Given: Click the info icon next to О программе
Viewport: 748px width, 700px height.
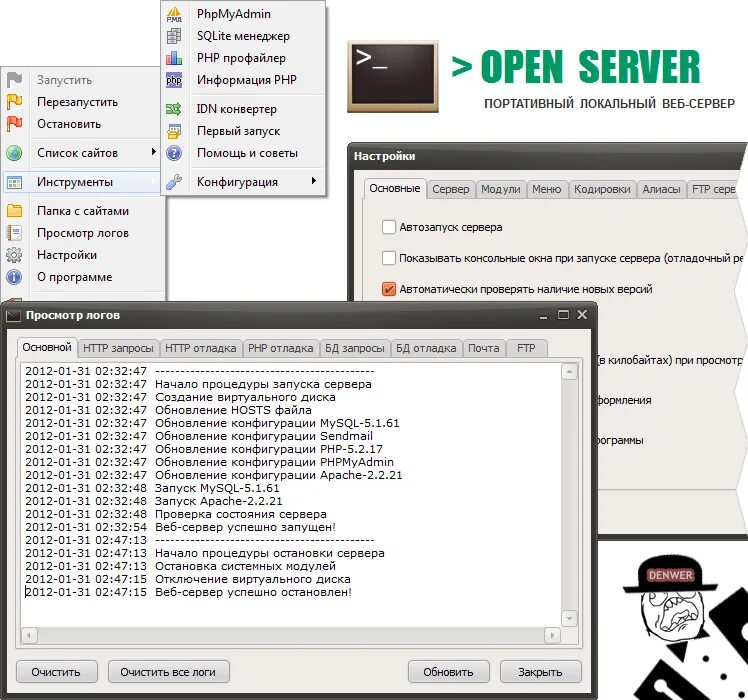Looking at the screenshot, I should (x=14, y=277).
